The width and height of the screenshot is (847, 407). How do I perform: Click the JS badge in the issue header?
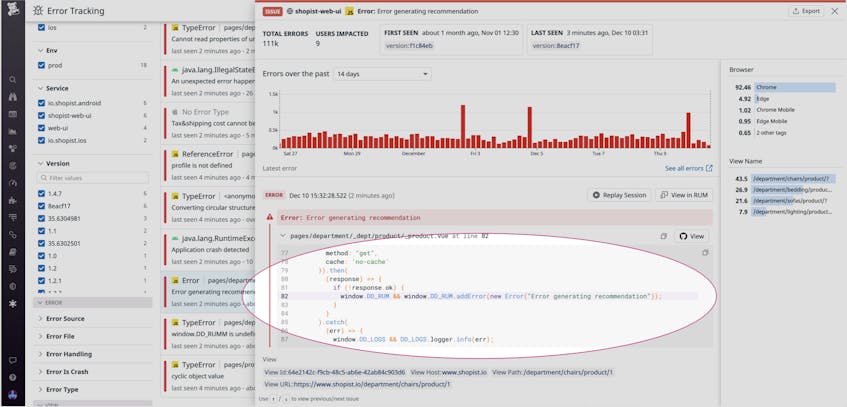click(349, 11)
